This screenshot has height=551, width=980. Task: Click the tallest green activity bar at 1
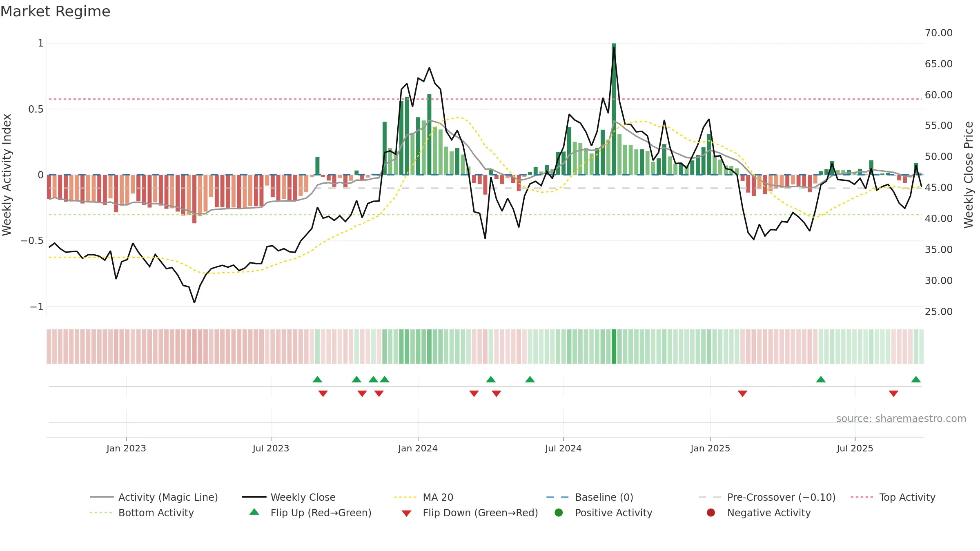(x=614, y=109)
